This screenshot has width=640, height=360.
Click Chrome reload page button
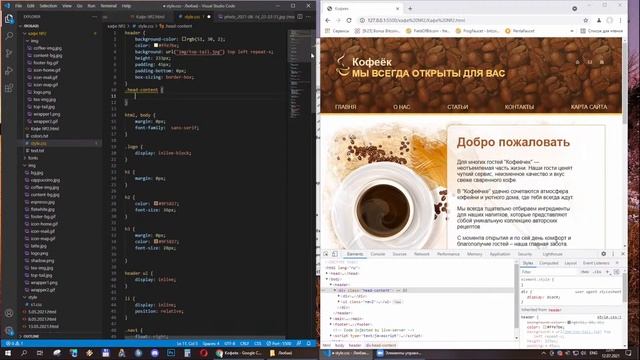[x=349, y=20]
